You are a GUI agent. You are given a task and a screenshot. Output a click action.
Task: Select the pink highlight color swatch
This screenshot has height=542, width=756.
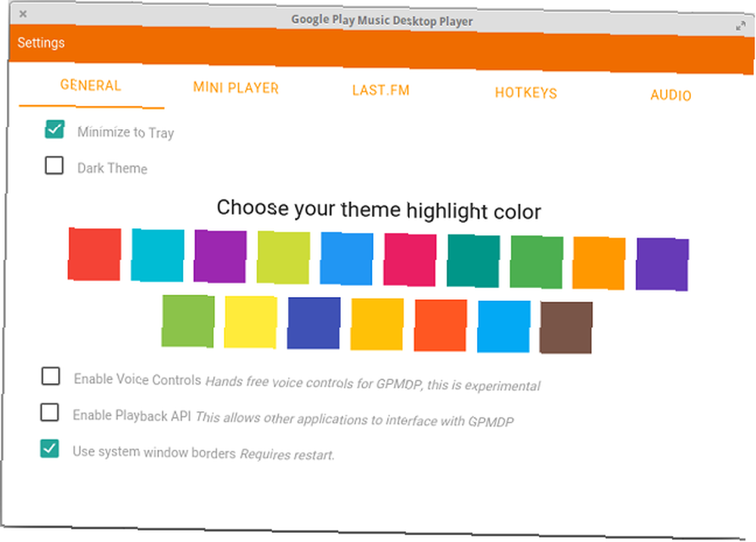pyautogui.click(x=411, y=260)
